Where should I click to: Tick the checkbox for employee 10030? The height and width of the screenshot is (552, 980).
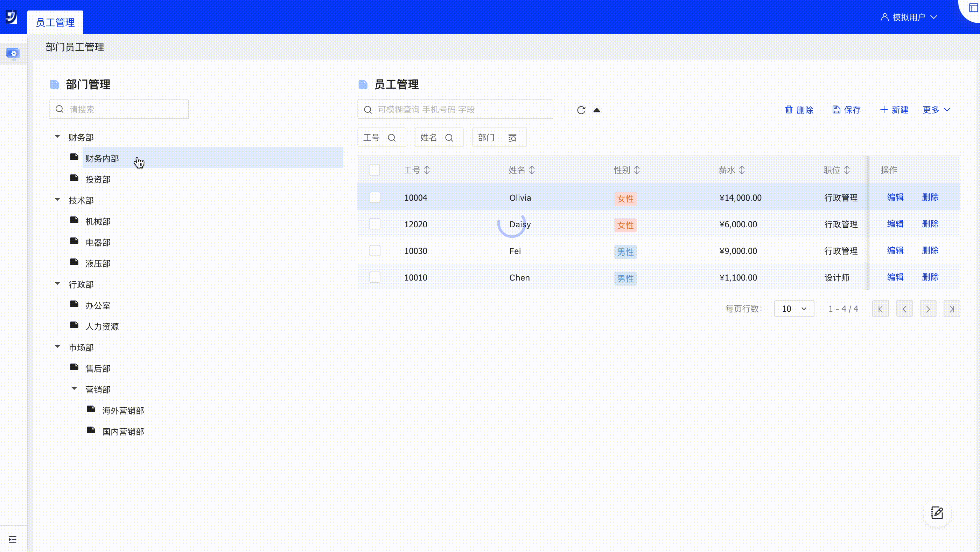point(375,250)
